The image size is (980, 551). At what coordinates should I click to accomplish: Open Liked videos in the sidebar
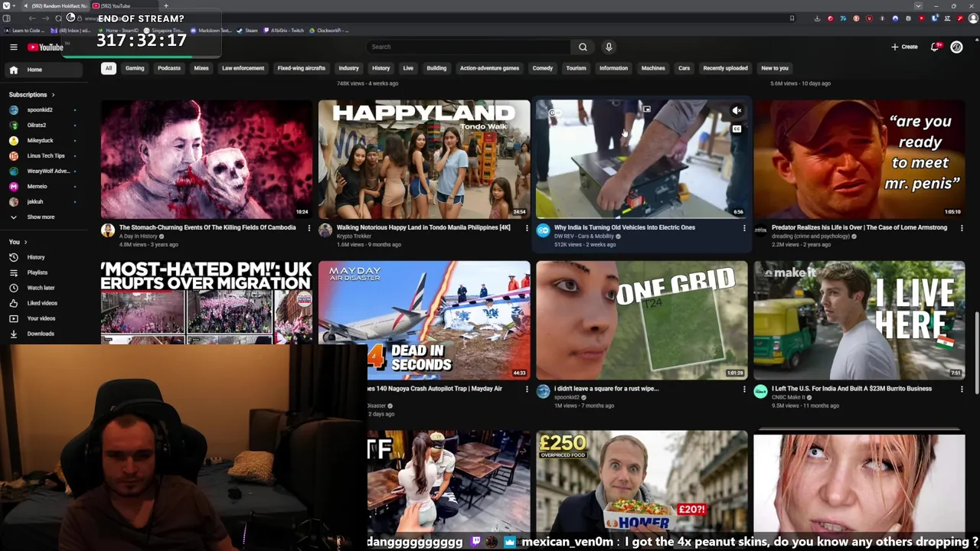[42, 303]
